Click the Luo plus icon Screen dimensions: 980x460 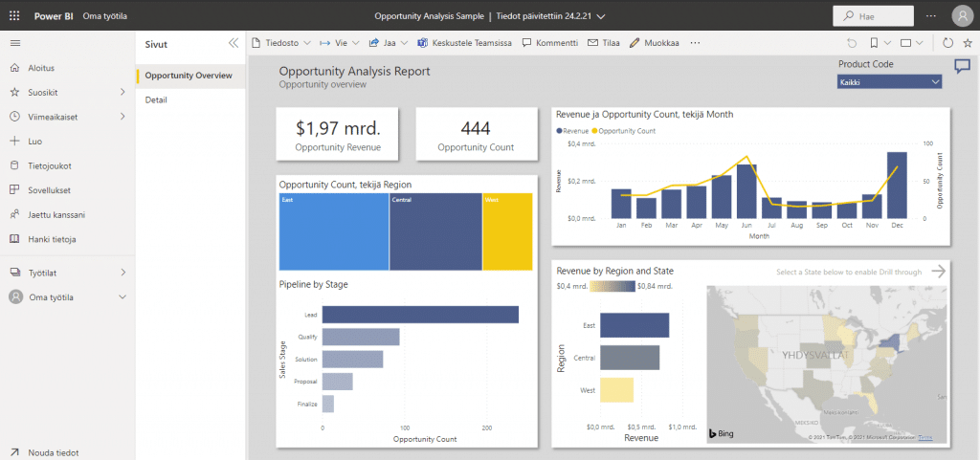13,141
